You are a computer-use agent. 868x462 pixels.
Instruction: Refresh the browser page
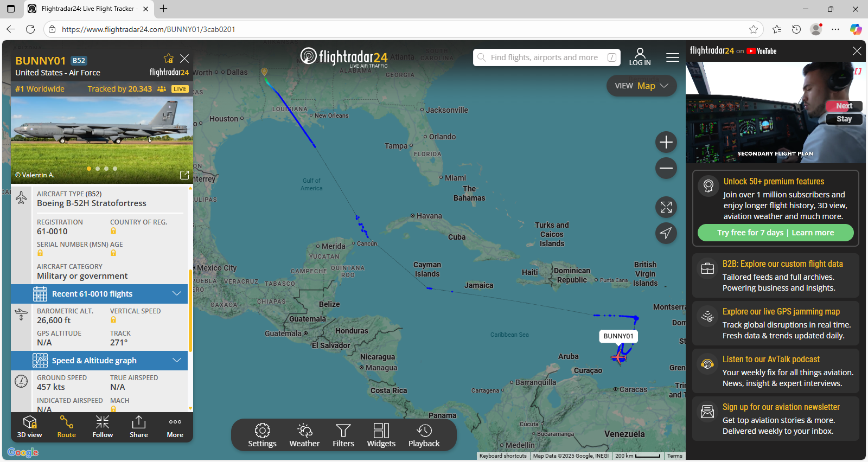(x=30, y=29)
